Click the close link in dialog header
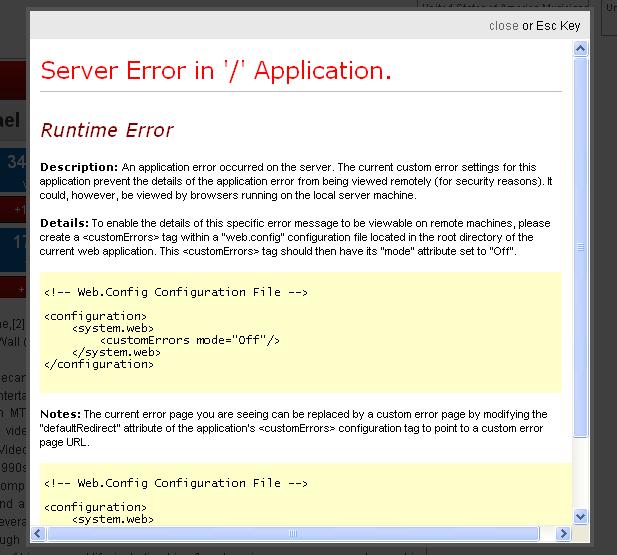The image size is (617, 555). pos(503,26)
